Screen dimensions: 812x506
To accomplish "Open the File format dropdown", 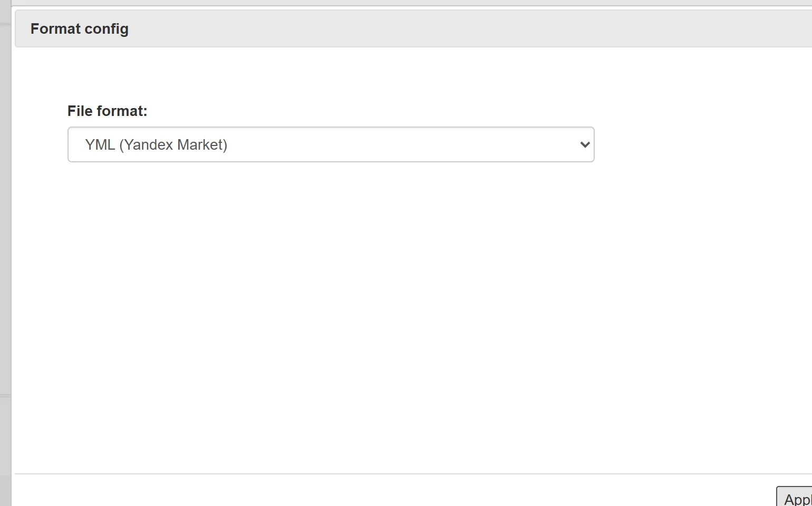I will [331, 144].
